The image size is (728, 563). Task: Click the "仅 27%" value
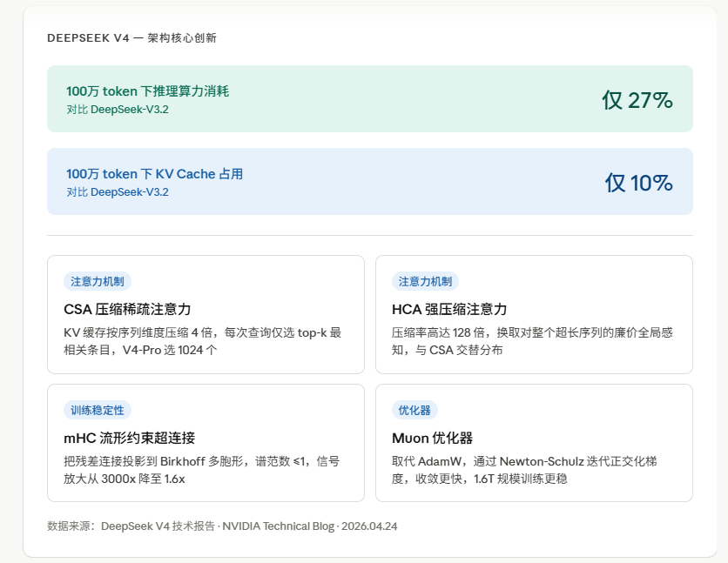coord(637,100)
